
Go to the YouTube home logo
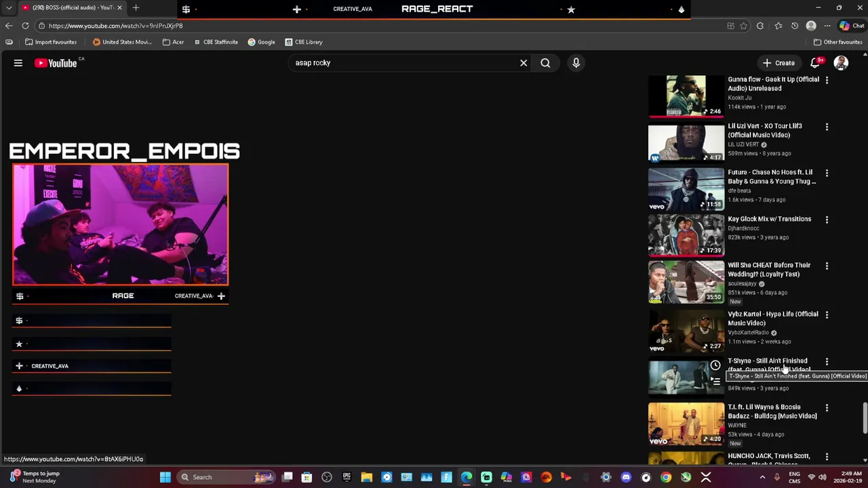pyautogui.click(x=56, y=63)
